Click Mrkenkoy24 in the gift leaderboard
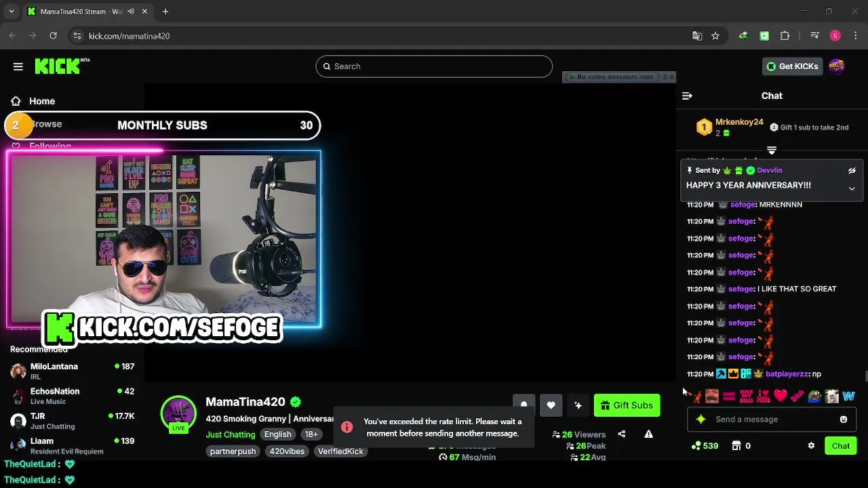This screenshot has width=868, height=488. (739, 122)
